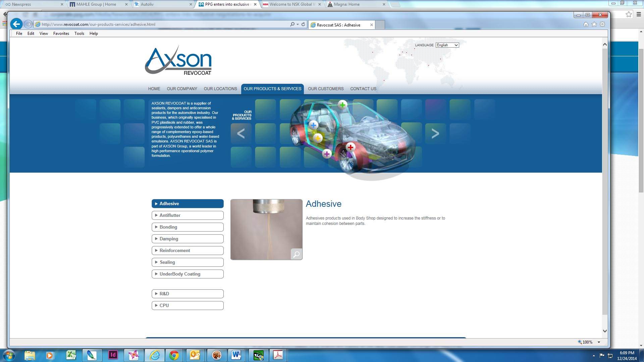Viewport: 644px width, 362px height.
Task: Click the favorites star icon
Action: tap(594, 24)
